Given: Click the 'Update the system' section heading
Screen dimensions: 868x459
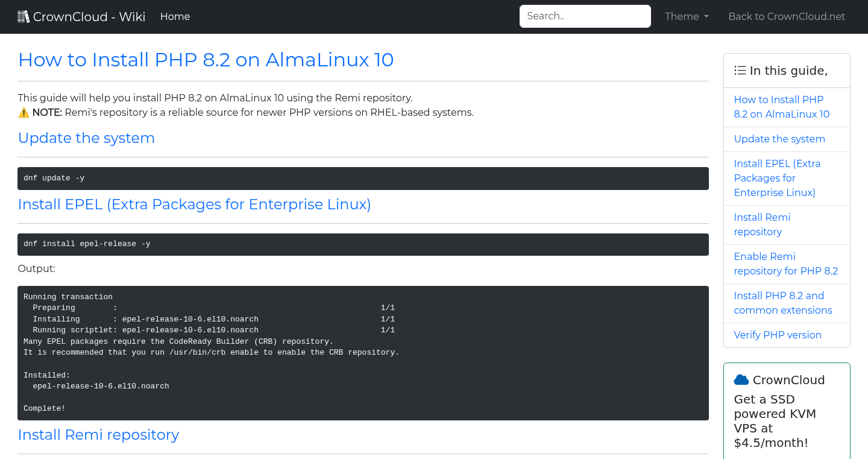Looking at the screenshot, I should coord(86,138).
